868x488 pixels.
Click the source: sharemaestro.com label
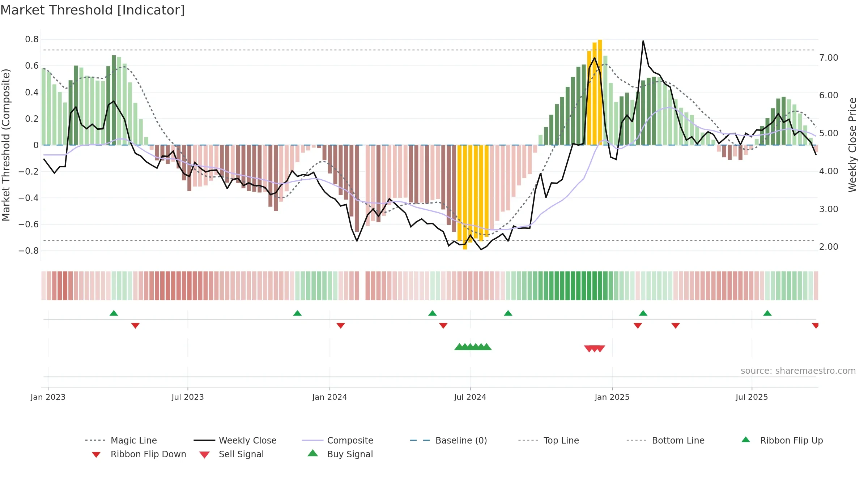click(x=798, y=371)
